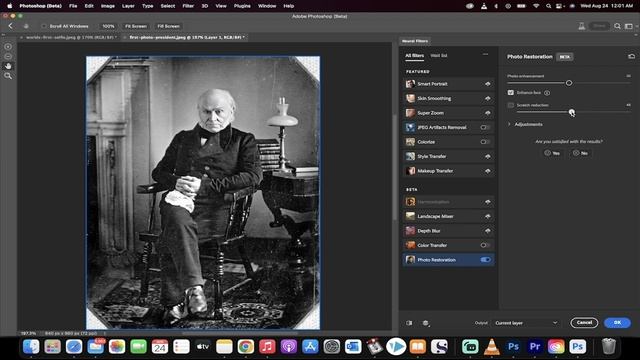The height and width of the screenshot is (360, 640).
Task: Click the layer mask icon at panel bottom
Action: pos(426,323)
